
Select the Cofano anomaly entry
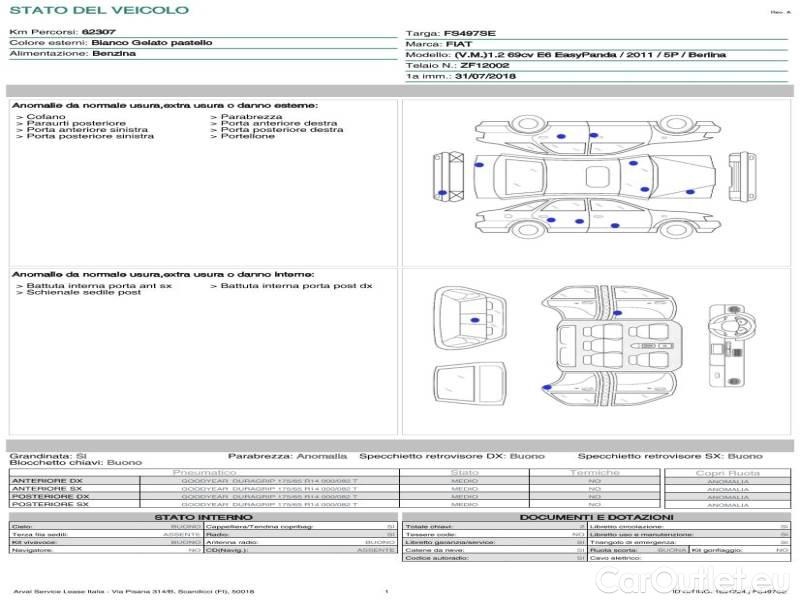[x=46, y=117]
